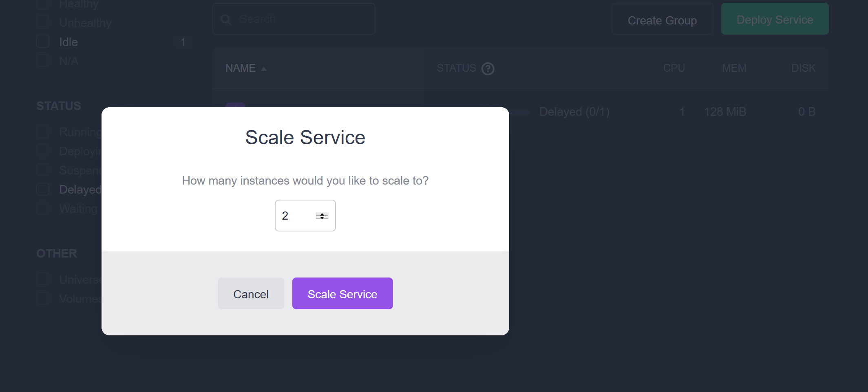This screenshot has width=868, height=392.
Task: Click the Delayed (0/1) status text
Action: point(574,112)
